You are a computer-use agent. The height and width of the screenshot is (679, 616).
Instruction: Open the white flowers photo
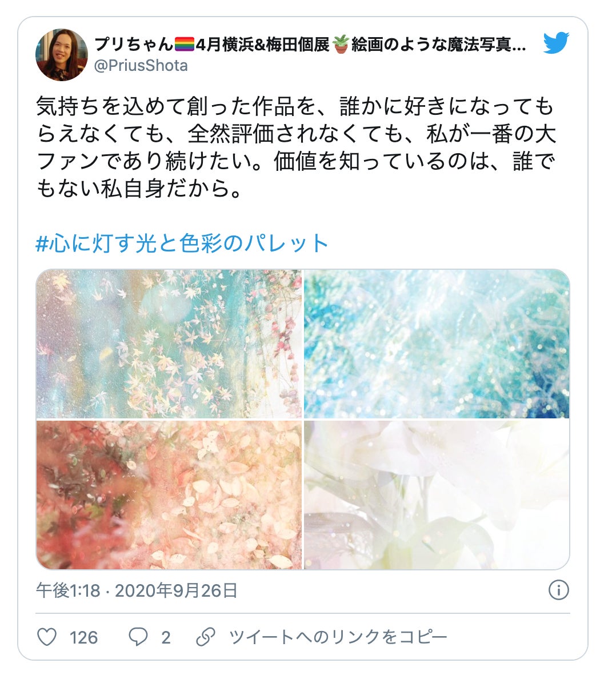point(437,495)
